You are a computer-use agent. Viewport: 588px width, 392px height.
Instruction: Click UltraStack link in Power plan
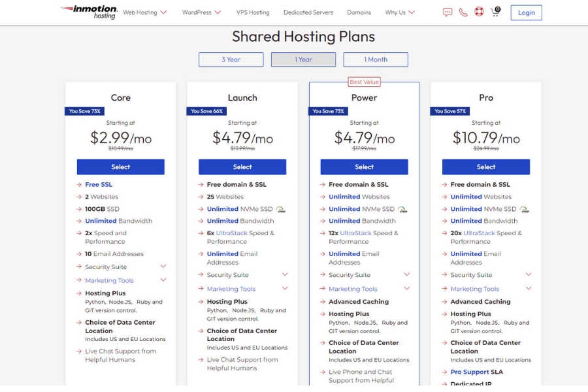pyautogui.click(x=356, y=233)
